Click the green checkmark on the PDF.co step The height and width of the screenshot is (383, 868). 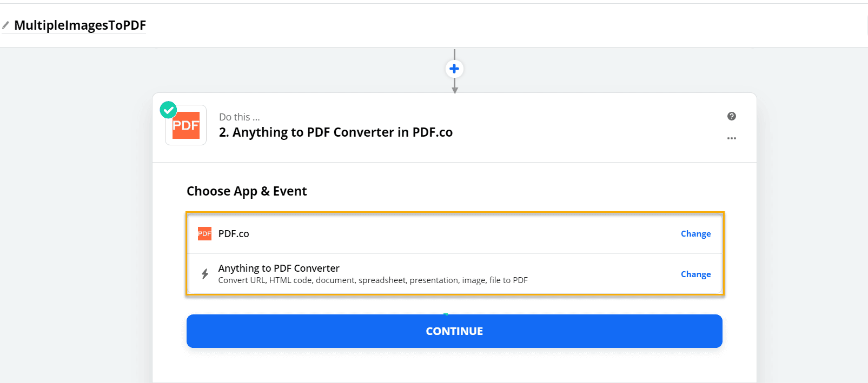(x=168, y=110)
